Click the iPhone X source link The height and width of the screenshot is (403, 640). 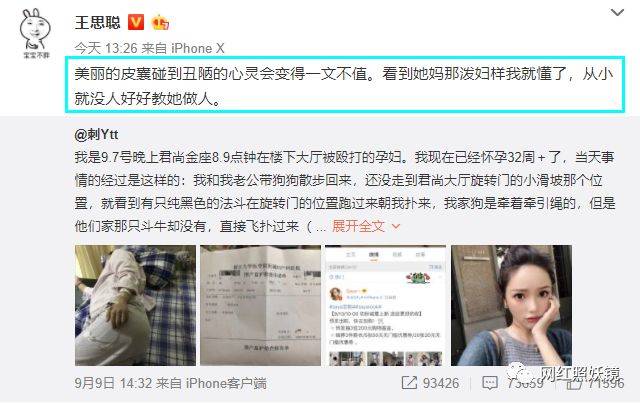pyautogui.click(x=198, y=48)
